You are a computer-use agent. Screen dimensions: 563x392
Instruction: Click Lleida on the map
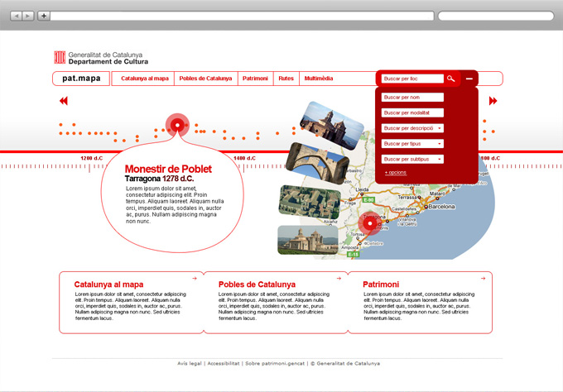click(x=362, y=189)
